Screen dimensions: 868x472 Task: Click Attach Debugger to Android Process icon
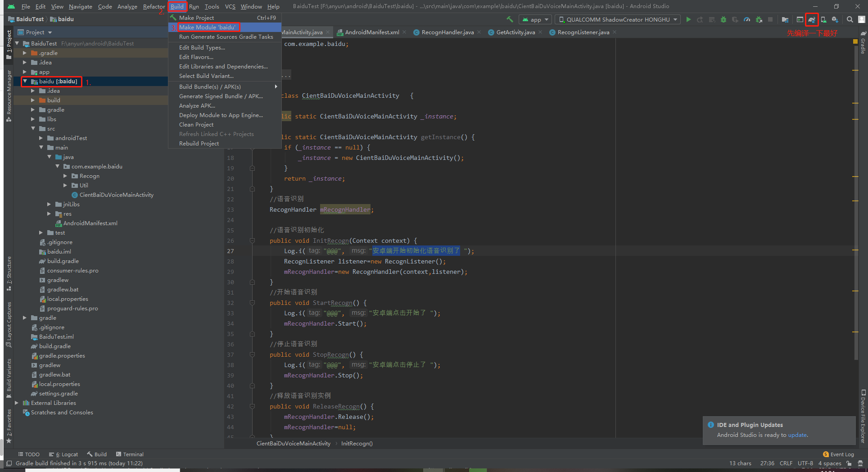[x=759, y=19]
